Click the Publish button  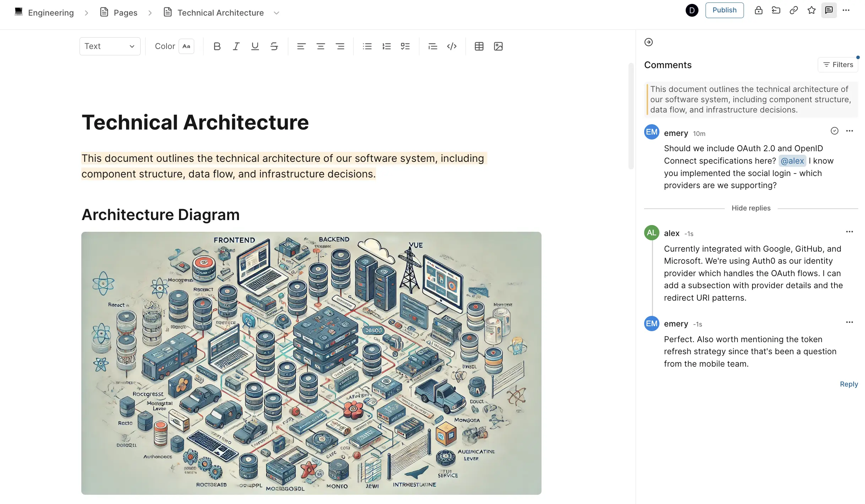[x=724, y=10]
